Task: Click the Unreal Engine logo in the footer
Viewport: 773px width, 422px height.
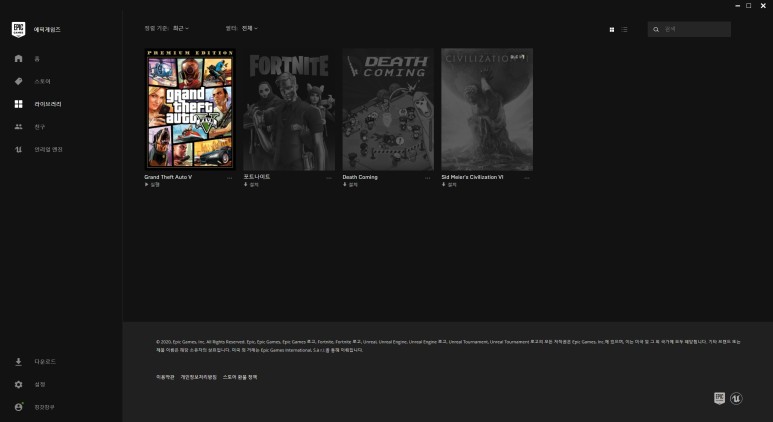Action: 736,398
